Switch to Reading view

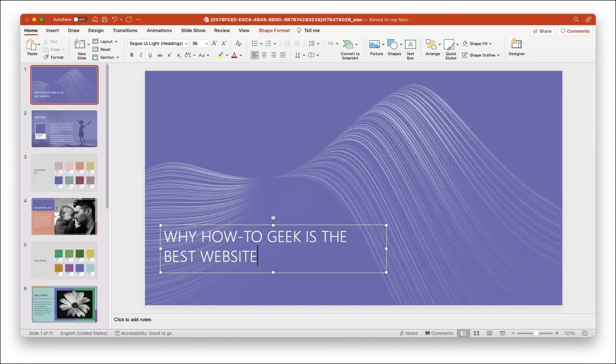point(489,333)
